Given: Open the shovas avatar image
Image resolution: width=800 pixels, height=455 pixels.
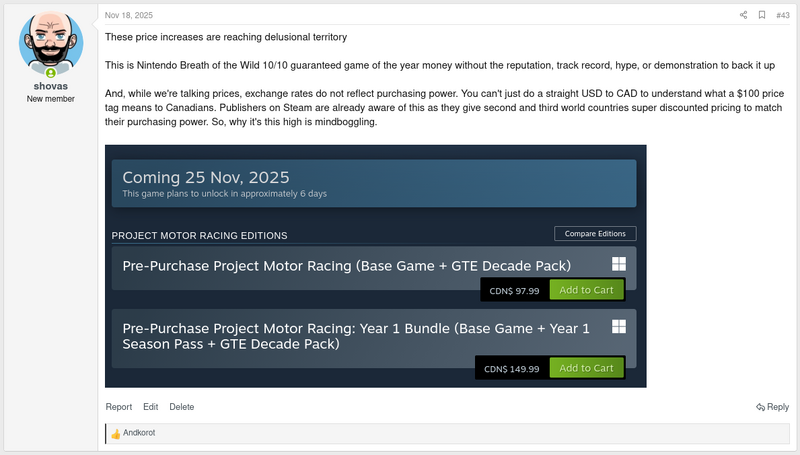Looking at the screenshot, I should coord(51,44).
